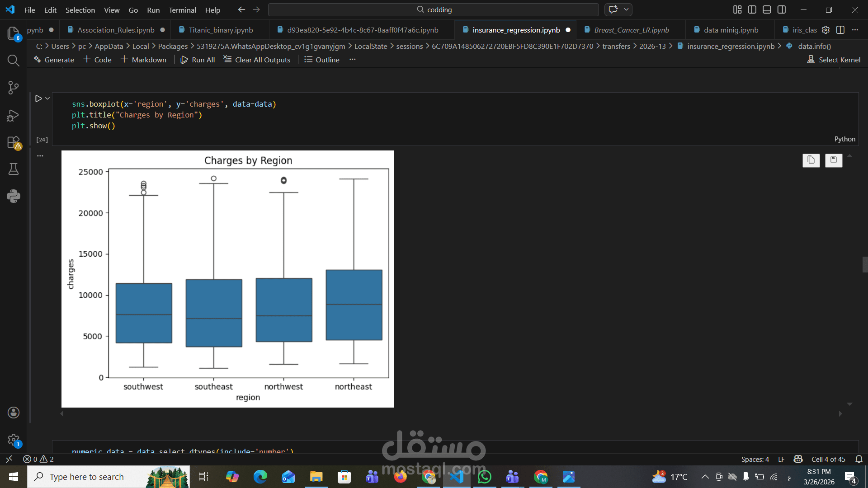Open the Terminal menu
Viewport: 868px width, 488px height.
[x=182, y=10]
